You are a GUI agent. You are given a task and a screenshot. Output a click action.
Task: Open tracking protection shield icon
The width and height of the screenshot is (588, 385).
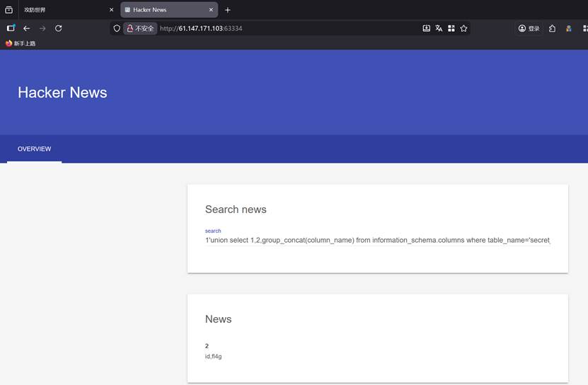117,28
